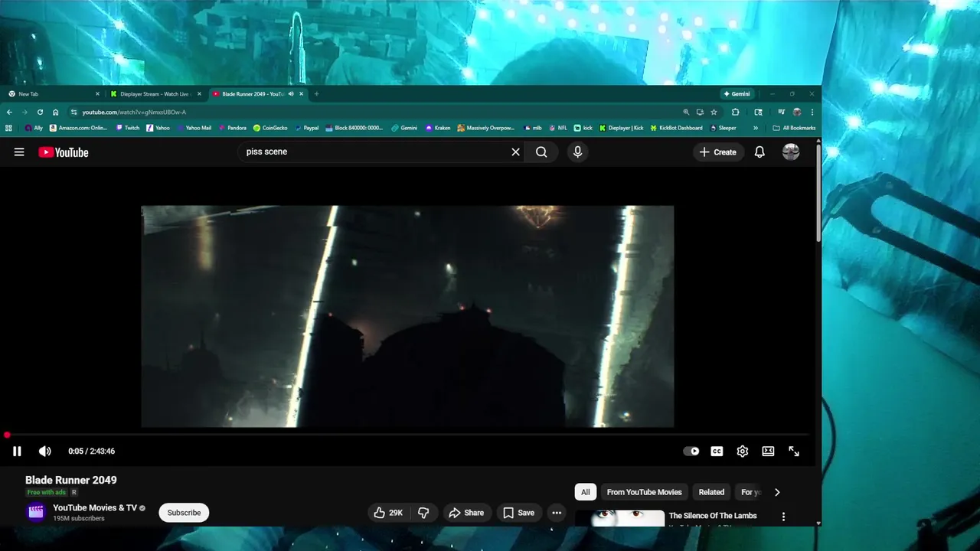Screen dimensions: 980x551
Task: Bookmark this page with the star
Action: tap(714, 112)
